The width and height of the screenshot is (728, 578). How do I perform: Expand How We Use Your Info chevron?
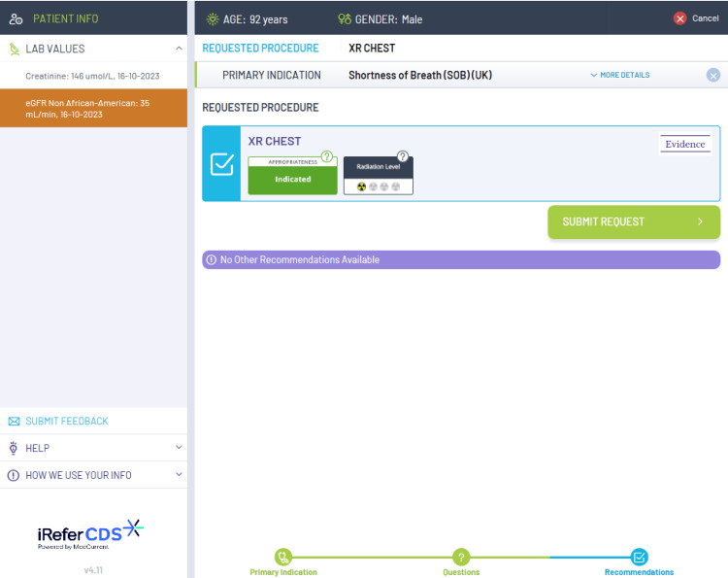click(x=179, y=474)
